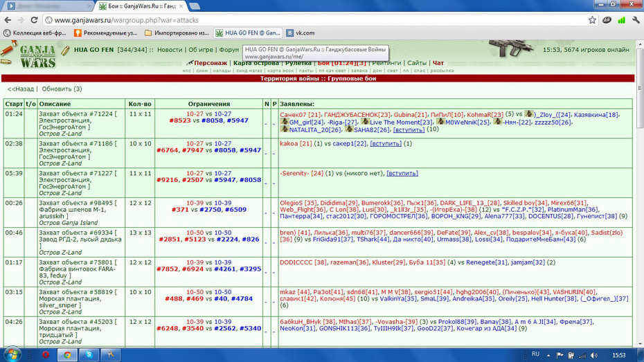The height and width of the screenshot is (362, 644).
Task: Open Opera from the taskbar
Action: point(46,354)
